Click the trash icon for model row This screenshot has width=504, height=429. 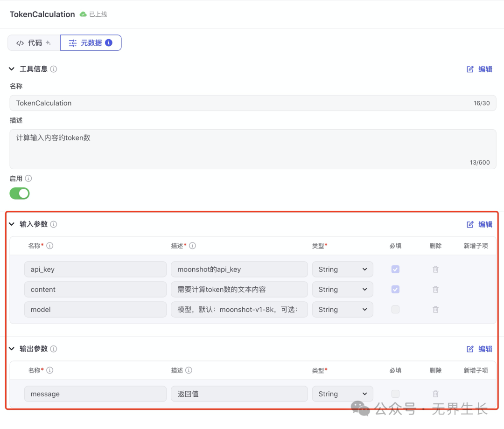click(435, 310)
